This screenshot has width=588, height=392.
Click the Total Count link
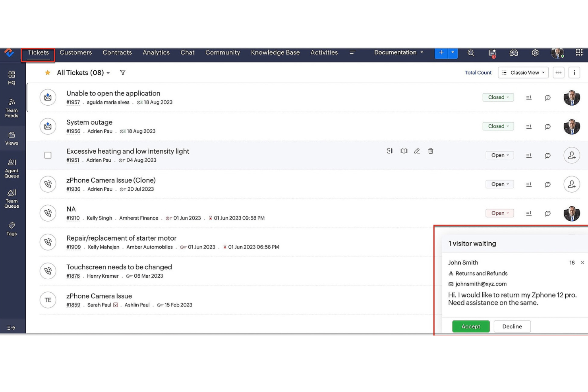tap(478, 72)
